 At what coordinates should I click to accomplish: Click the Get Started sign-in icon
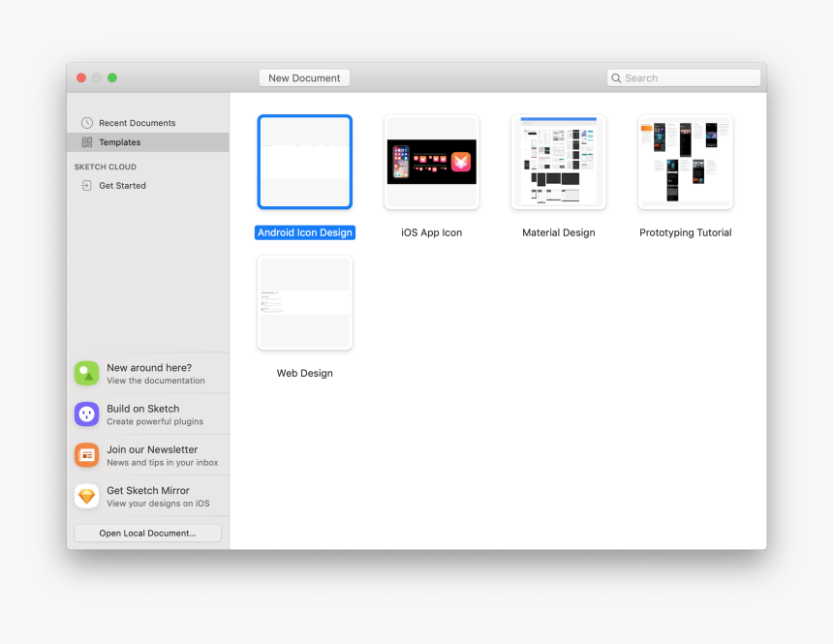(x=86, y=185)
